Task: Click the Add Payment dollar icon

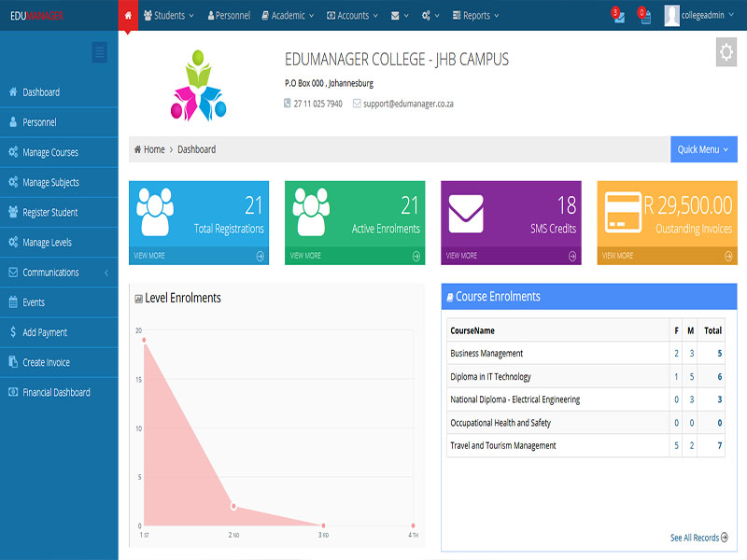Action: tap(13, 331)
